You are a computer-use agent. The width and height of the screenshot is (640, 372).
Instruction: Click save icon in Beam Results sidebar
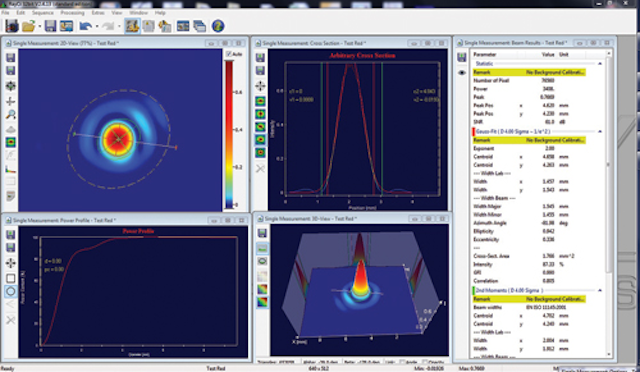point(462,57)
